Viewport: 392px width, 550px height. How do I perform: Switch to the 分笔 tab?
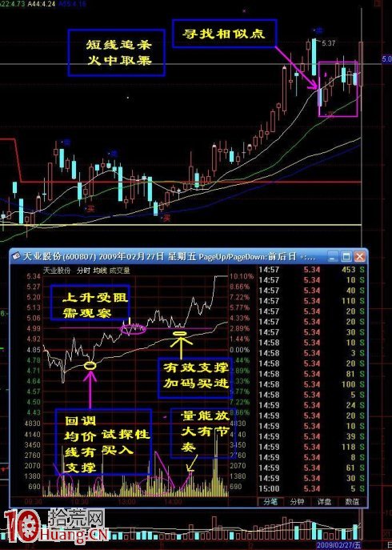point(270,502)
